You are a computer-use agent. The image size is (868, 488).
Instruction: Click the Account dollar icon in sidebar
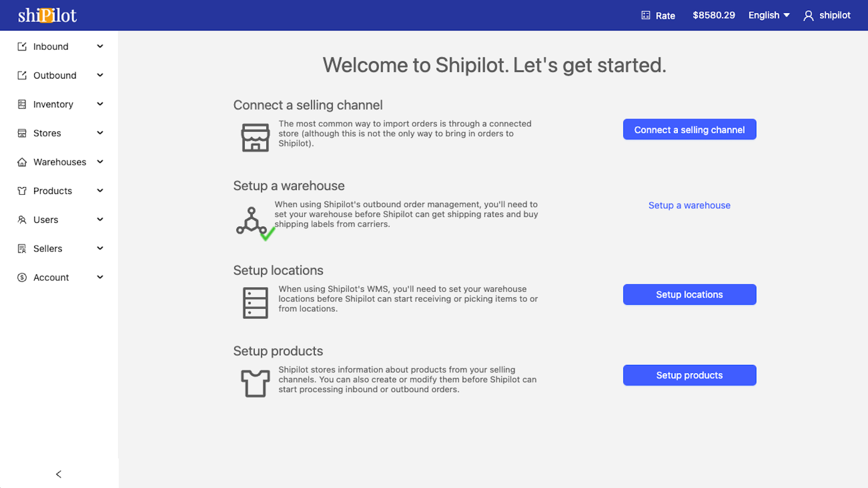22,278
